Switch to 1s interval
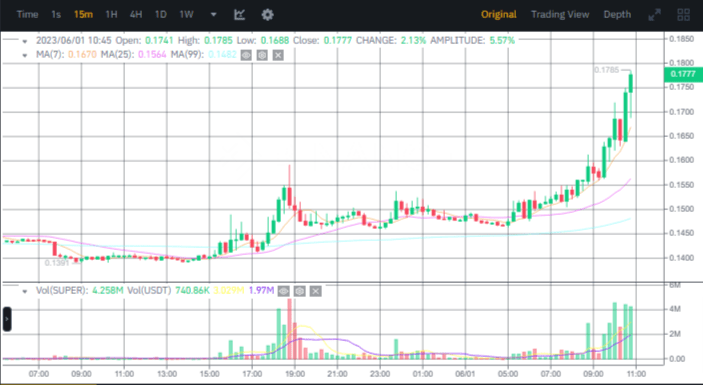 click(56, 14)
